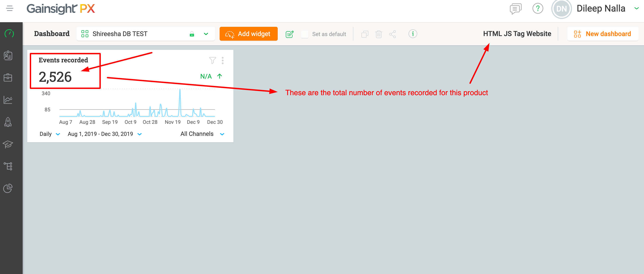Image resolution: width=644 pixels, height=274 pixels.
Task: Open the Daily interval dropdown
Action: [x=50, y=134]
